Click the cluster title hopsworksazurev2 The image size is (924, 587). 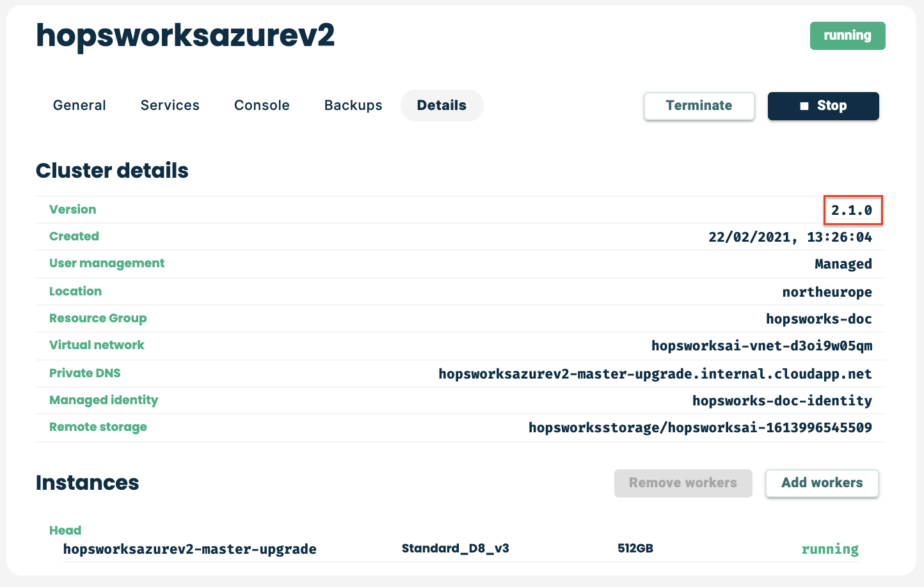pyautogui.click(x=185, y=36)
